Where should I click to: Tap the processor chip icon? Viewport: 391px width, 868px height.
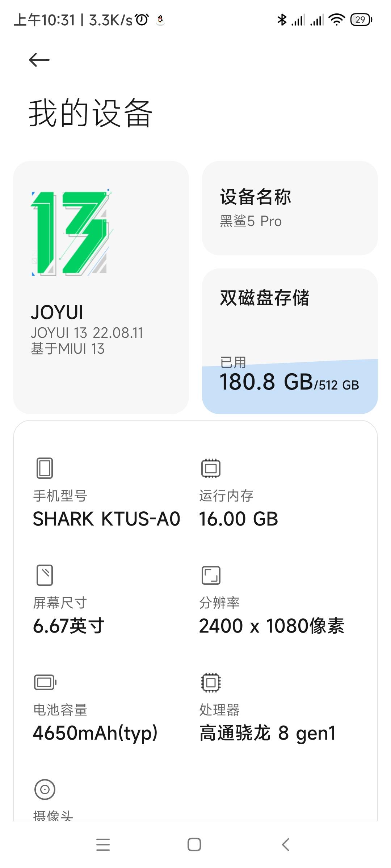click(211, 682)
